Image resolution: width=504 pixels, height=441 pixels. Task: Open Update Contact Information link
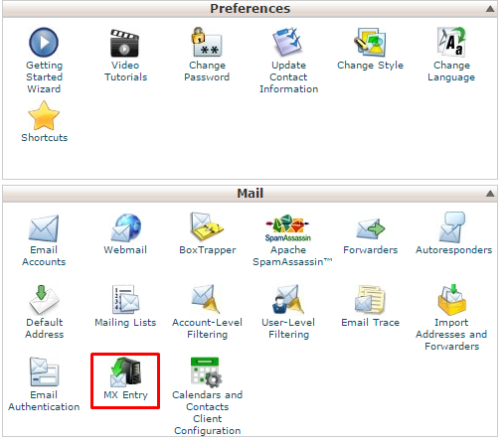288,77
